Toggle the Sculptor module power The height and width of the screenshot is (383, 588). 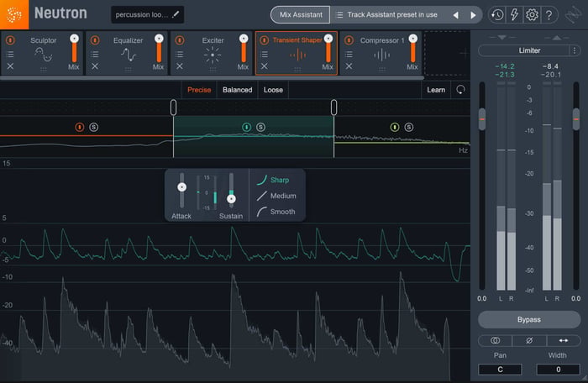click(10, 40)
